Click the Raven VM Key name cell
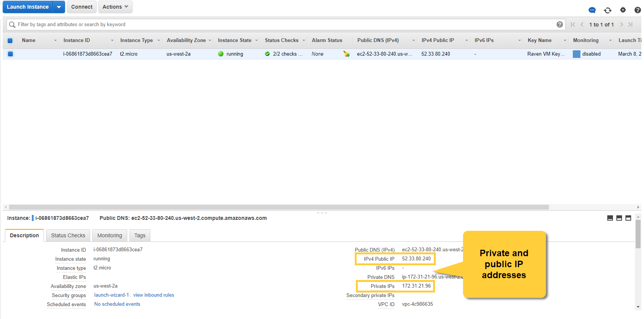The image size is (644, 319). point(546,54)
